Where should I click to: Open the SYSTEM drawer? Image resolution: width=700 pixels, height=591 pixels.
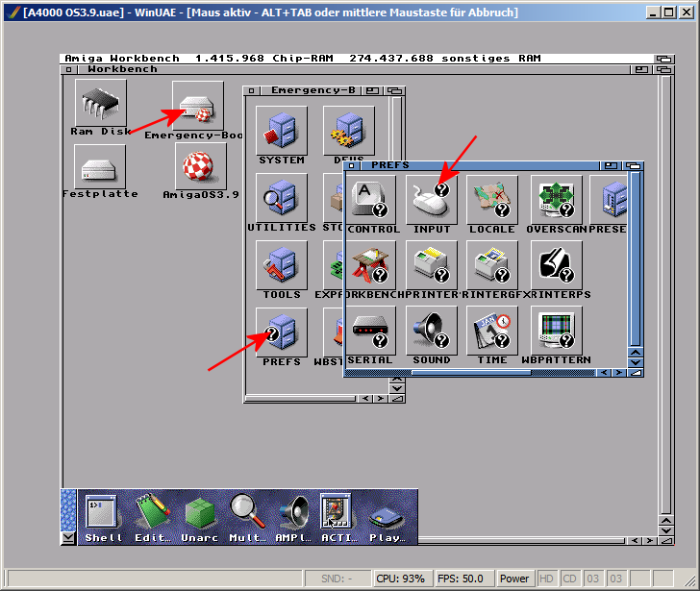click(281, 131)
